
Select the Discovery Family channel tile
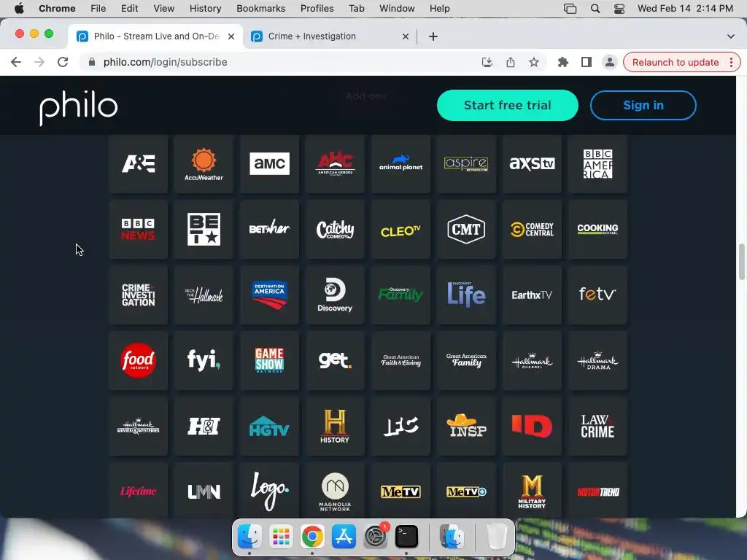point(400,295)
